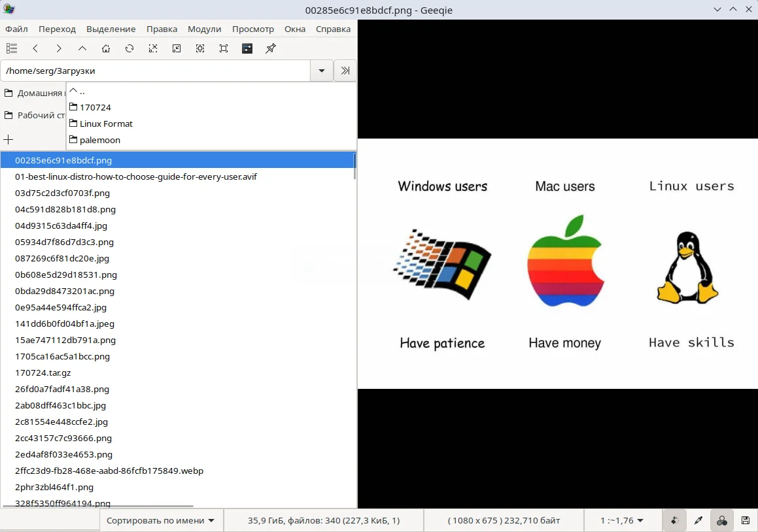The height and width of the screenshot is (532, 758).
Task: Select file 2c81554e448ccfe2.jpg
Action: coord(177,422)
